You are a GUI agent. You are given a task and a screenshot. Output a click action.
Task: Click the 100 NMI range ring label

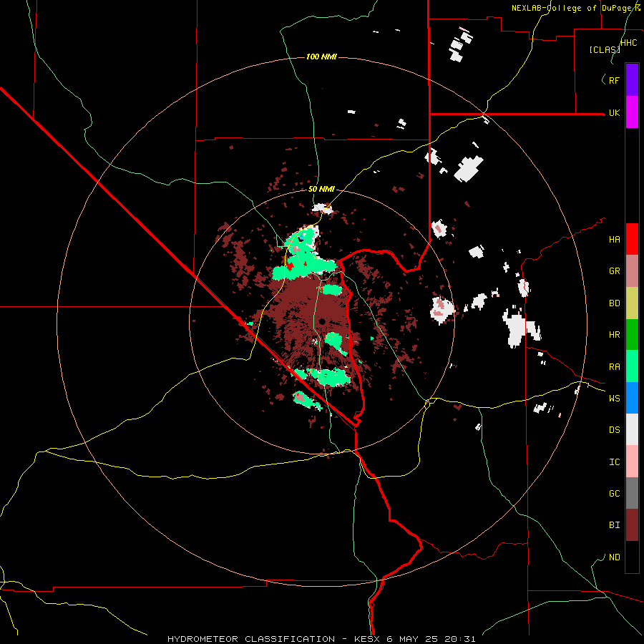click(321, 57)
